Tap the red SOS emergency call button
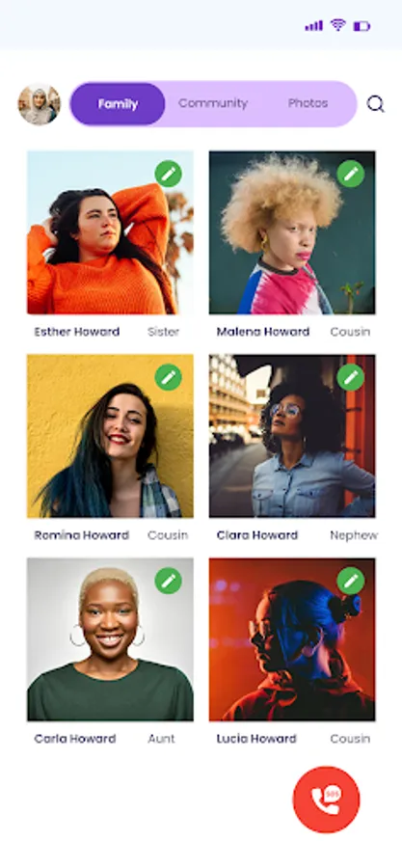 [x=326, y=800]
